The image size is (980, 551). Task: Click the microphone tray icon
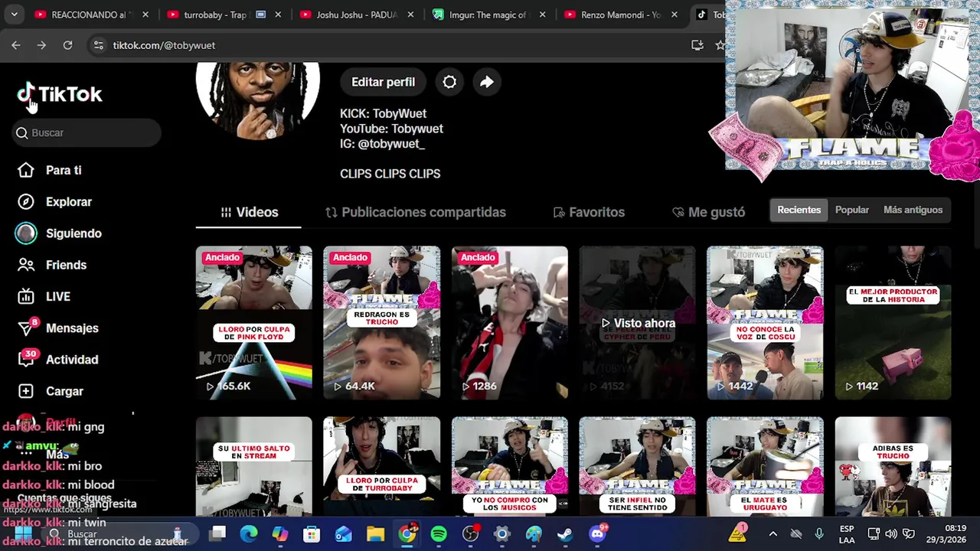click(x=819, y=533)
